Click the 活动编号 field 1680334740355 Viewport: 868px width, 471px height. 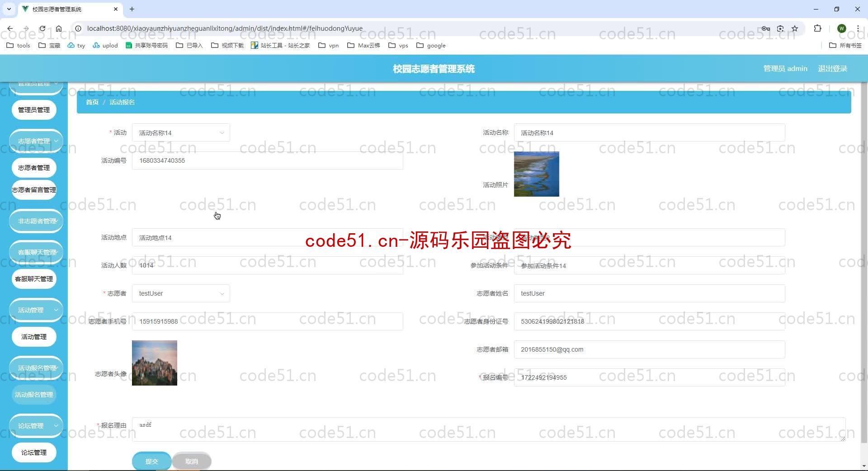pos(267,160)
